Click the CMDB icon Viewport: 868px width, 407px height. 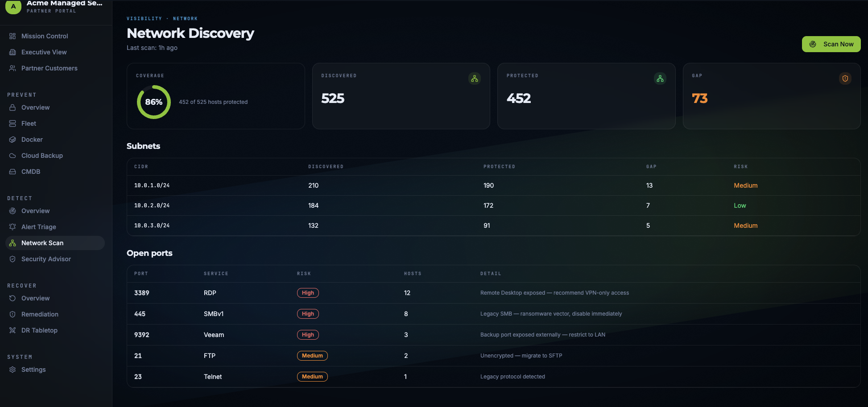point(12,172)
